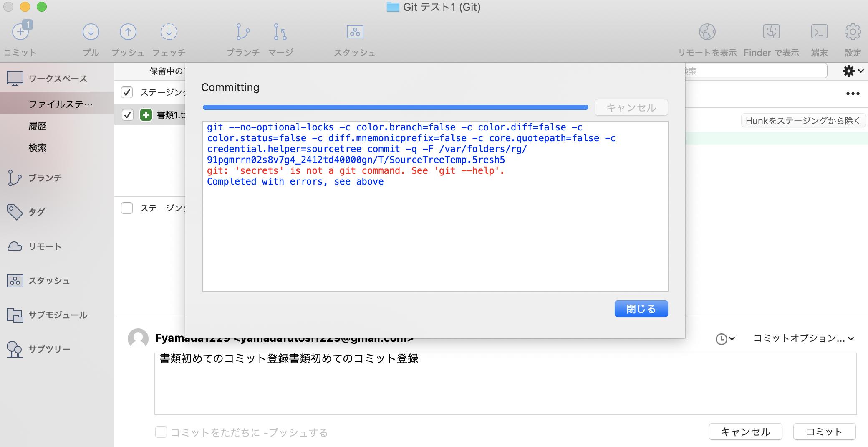The image size is (868, 447).
Task: Enable コミットをただちにプッシュする checkbox
Action: pos(161,432)
